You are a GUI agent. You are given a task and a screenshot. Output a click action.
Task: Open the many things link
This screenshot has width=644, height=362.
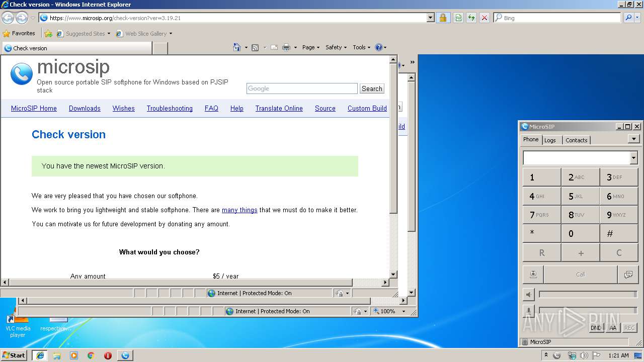(x=239, y=210)
